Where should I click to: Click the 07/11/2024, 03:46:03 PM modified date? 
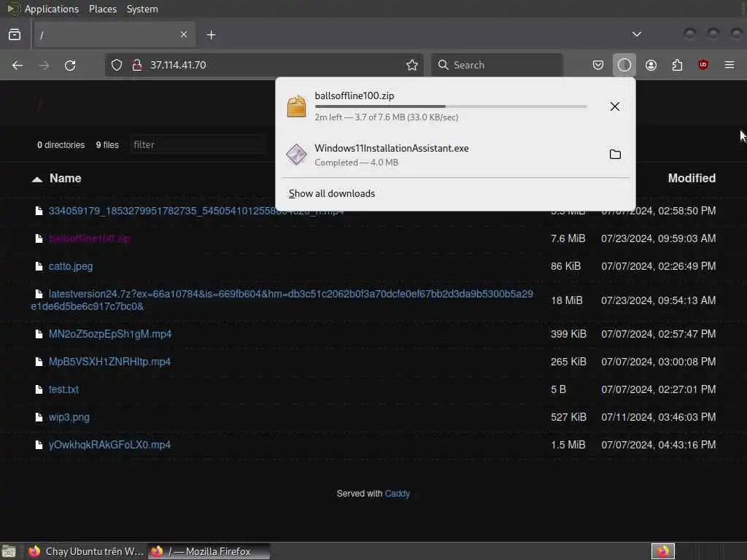659,417
